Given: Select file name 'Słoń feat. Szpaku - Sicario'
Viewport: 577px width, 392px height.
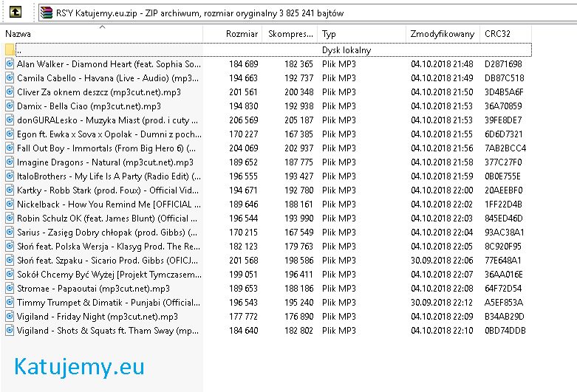Looking at the screenshot, I should tap(107, 261).
